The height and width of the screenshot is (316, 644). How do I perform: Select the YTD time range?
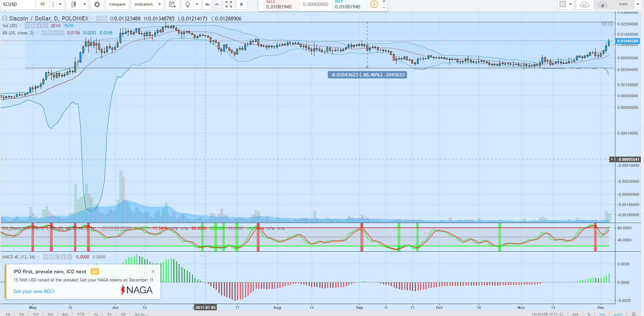pos(81,314)
